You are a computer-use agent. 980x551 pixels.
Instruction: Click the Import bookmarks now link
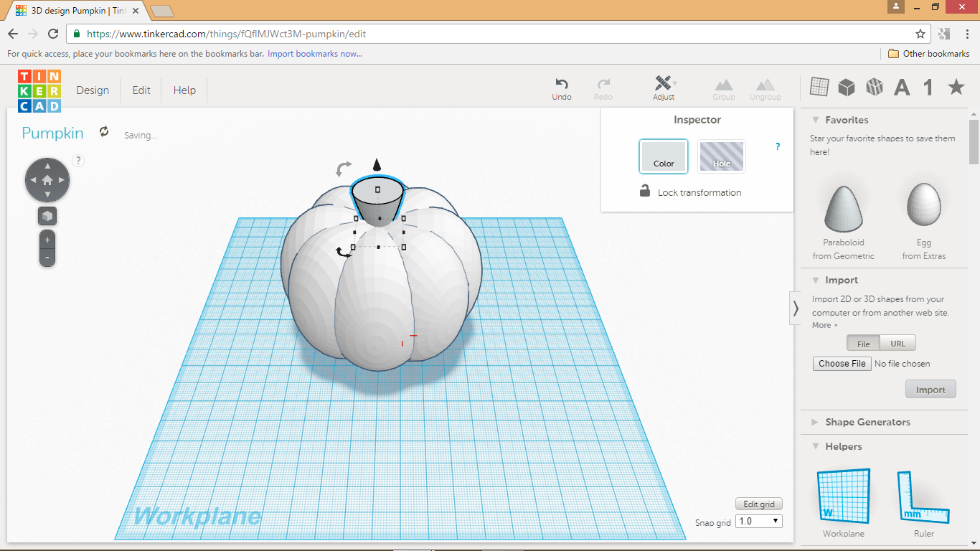point(314,54)
